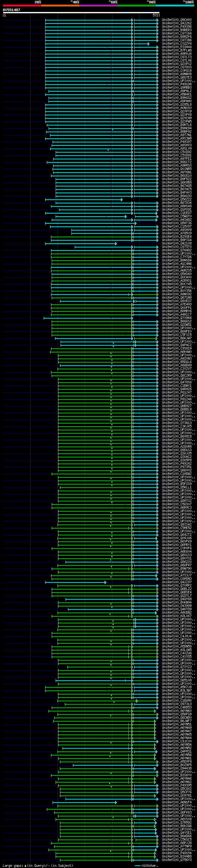Select hit UniRef100_A7Q5X9
Image resolution: width=197 pixels, height=868 pixels.
tap(177, 233)
